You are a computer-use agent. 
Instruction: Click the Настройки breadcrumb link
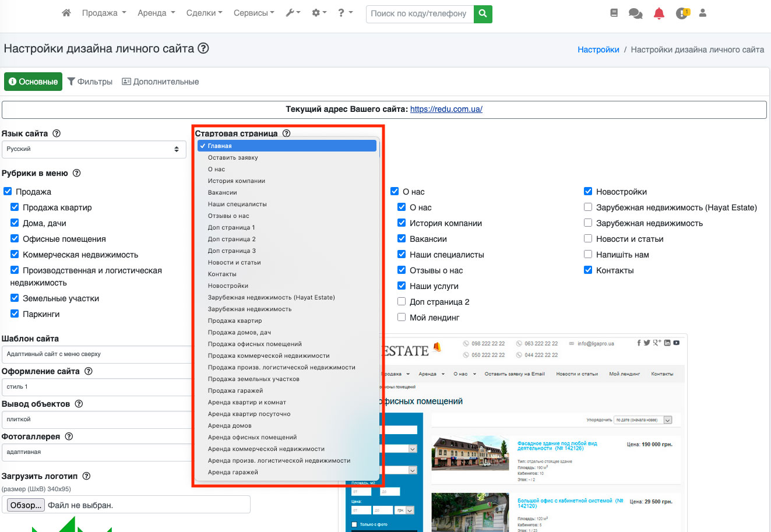[598, 50]
